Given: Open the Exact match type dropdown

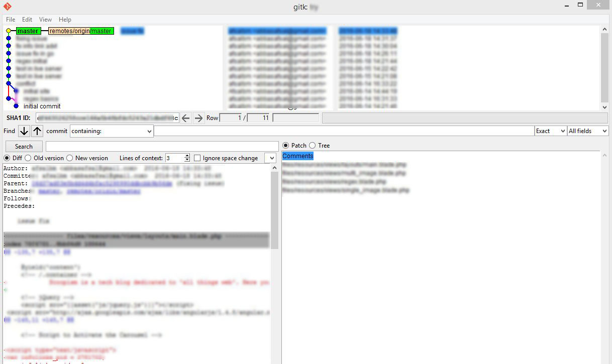Looking at the screenshot, I should click(x=550, y=131).
